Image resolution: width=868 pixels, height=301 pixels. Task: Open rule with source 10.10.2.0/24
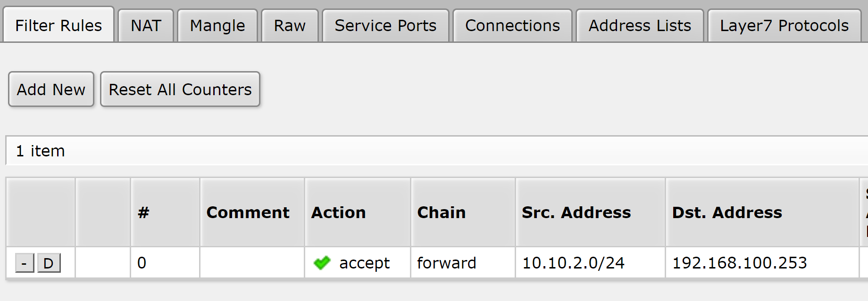tap(573, 263)
